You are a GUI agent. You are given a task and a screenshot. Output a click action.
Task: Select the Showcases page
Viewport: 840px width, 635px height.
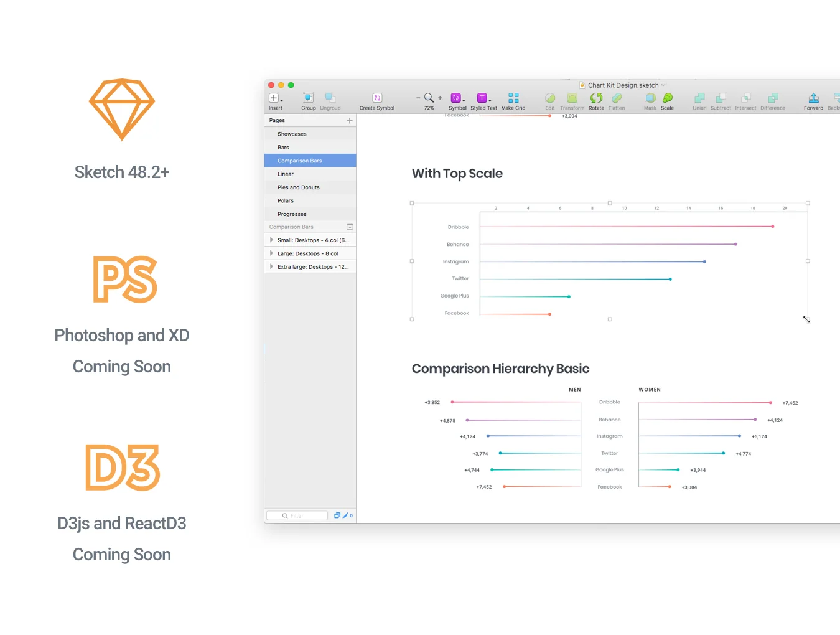point(310,134)
